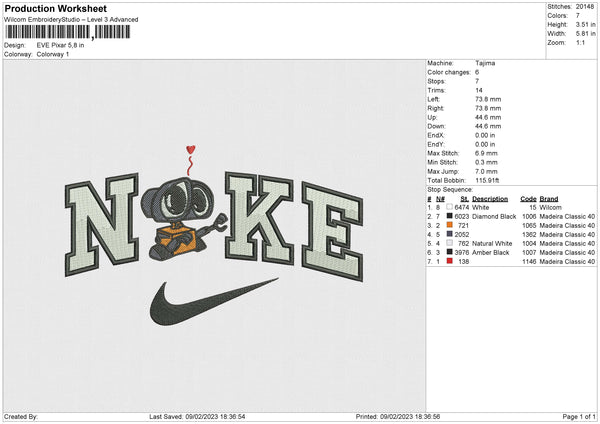This screenshot has height=424, width=600.
Task: Click the 'Diamond Black' description text
Action: coord(494,217)
